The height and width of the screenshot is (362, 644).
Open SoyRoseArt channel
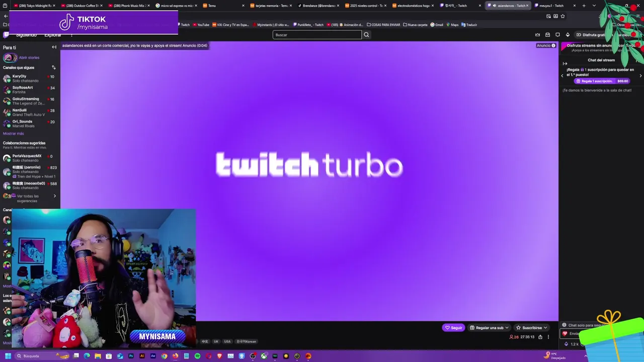tap(30, 89)
